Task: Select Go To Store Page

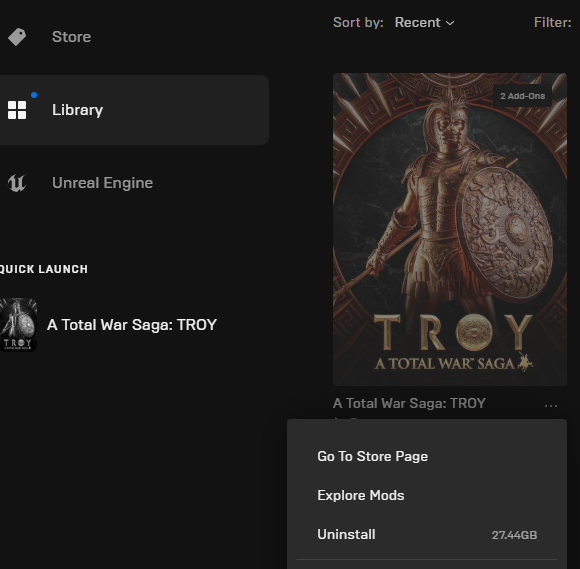Action: pyautogui.click(x=372, y=456)
